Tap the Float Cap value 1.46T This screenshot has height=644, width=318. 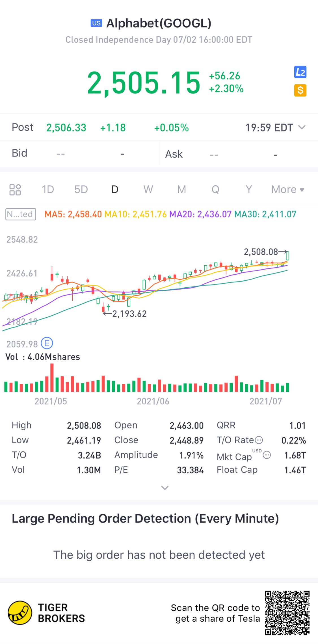click(295, 470)
